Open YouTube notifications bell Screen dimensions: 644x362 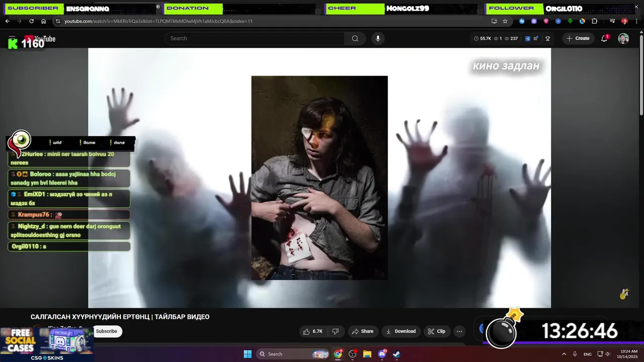604,38
